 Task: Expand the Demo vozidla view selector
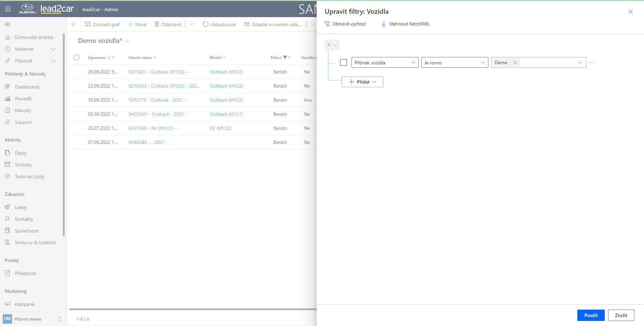click(x=127, y=41)
